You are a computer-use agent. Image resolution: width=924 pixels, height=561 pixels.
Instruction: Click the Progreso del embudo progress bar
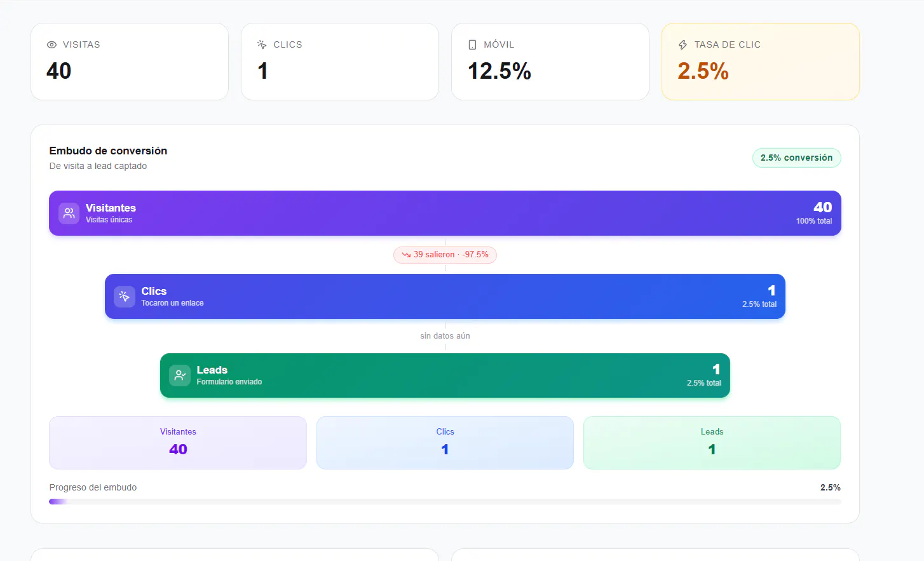(445, 502)
